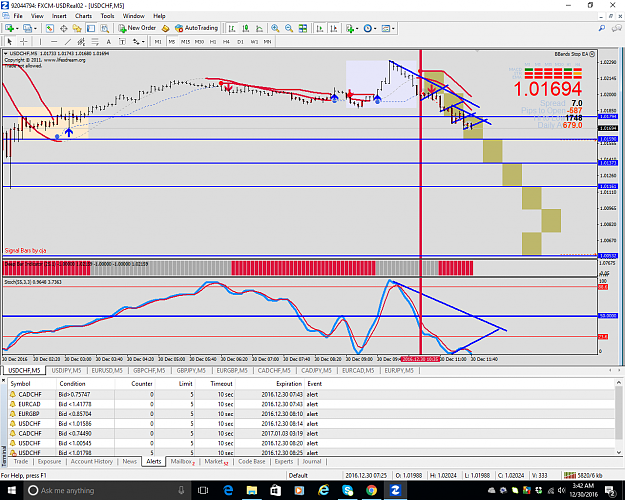Open new chart dropdown arrow
This screenshot has height=500, width=625.
tap(17, 28)
